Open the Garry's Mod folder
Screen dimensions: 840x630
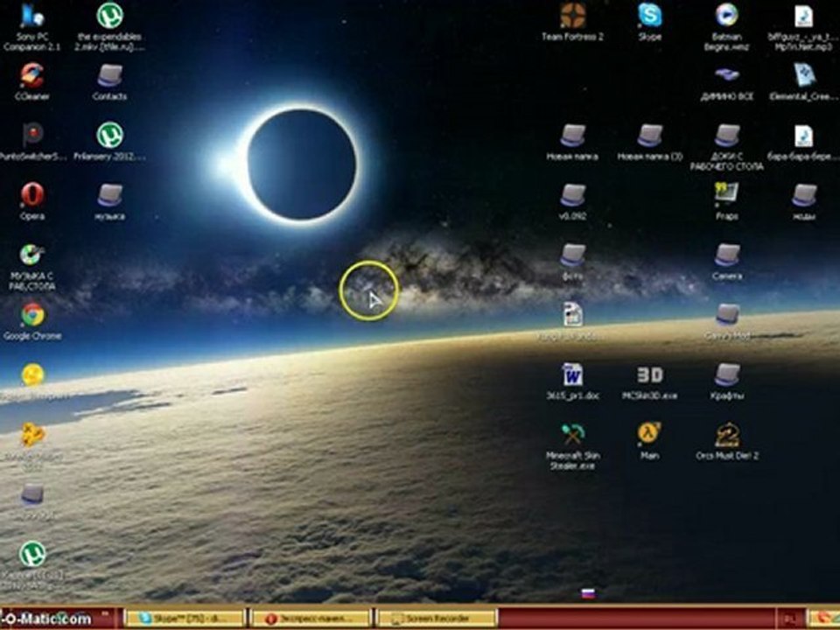tap(727, 315)
